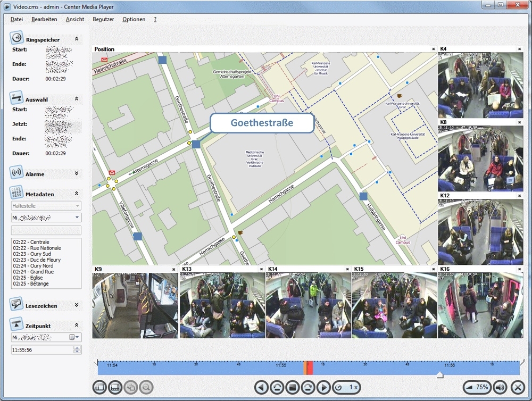Open the Optionen menu

coord(134,19)
